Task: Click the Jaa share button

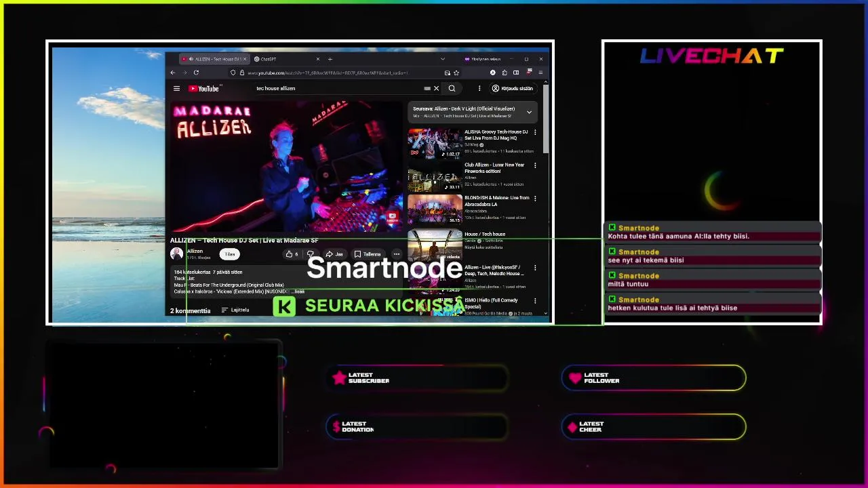Action: [334, 254]
